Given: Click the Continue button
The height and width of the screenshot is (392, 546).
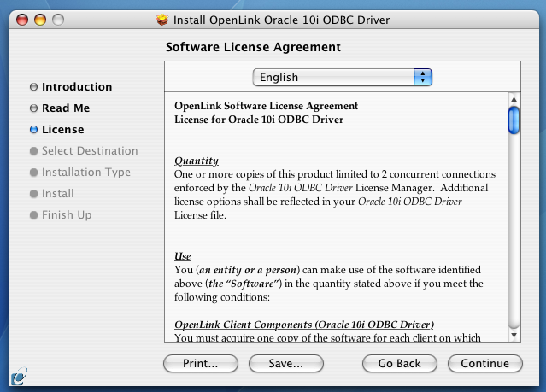Looking at the screenshot, I should point(484,364).
